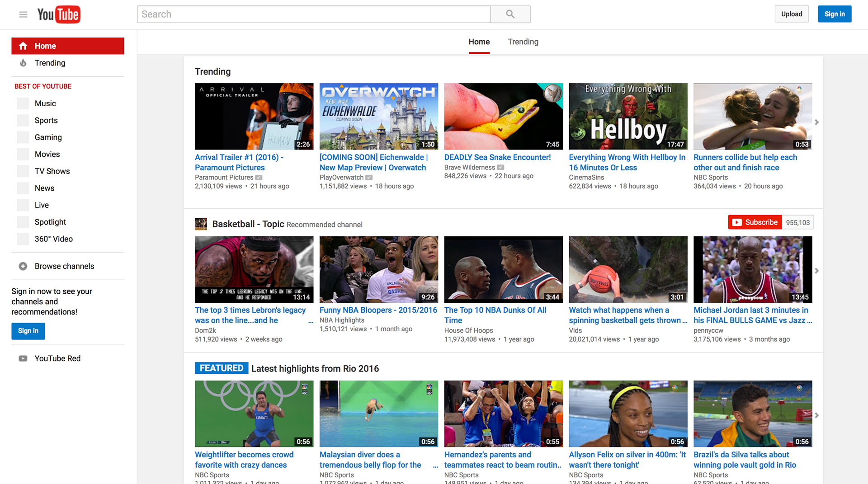
Task: Click the 360° Video icon placeholder
Action: (x=23, y=239)
